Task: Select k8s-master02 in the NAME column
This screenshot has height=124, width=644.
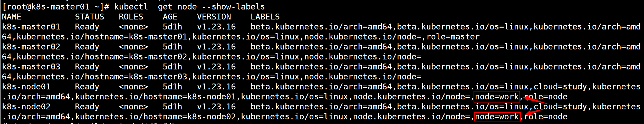Action: (x=31, y=47)
